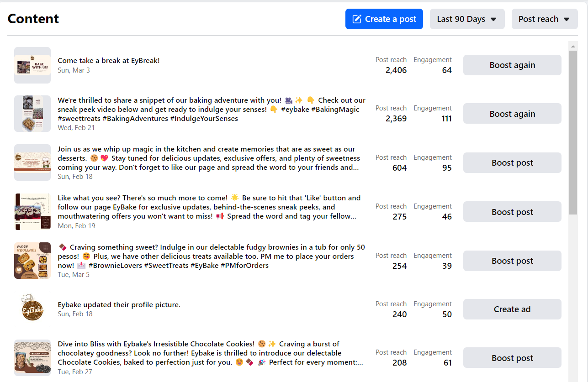Boost the Sun, Feb 18 kitchen post
Image resolution: width=588 pixels, height=382 pixels.
(x=512, y=163)
